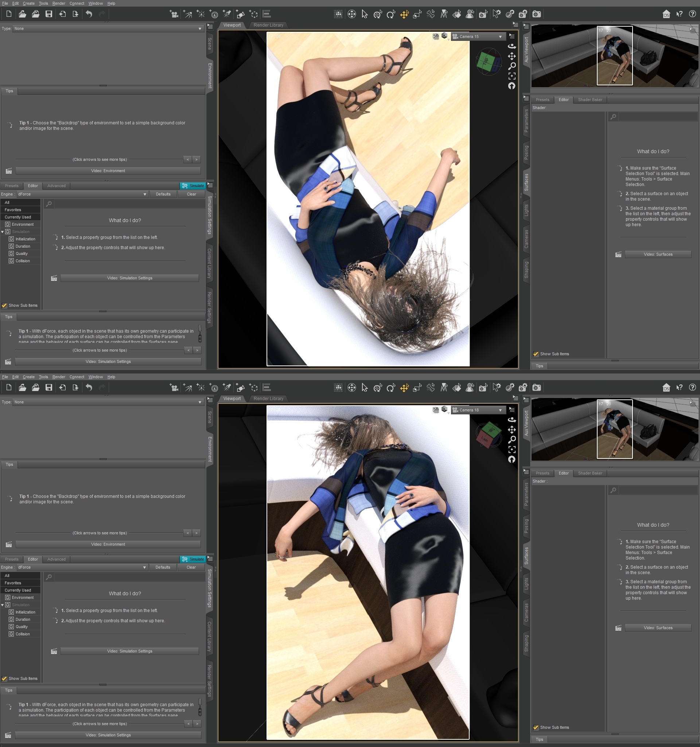The height and width of the screenshot is (747, 700).
Task: Switch to Render Library tab in upper window
Action: click(268, 25)
